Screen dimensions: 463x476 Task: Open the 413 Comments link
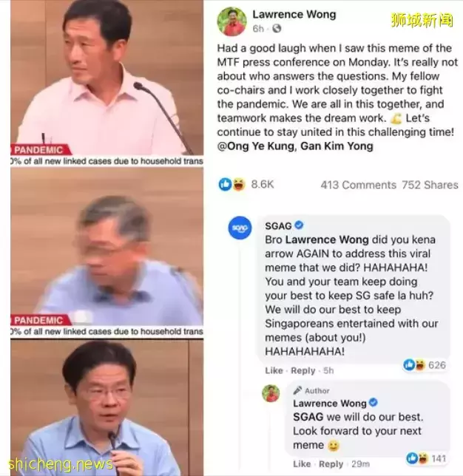358,185
